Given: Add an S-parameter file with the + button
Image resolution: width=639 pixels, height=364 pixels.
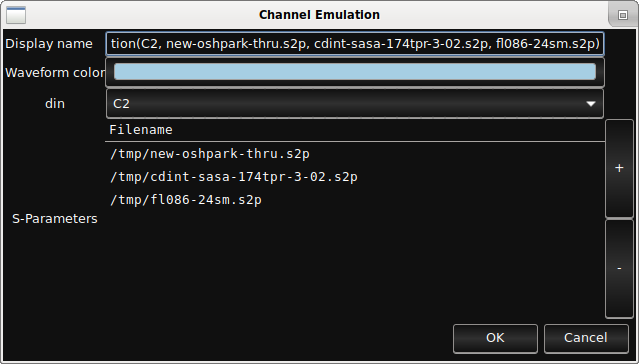Looking at the screenshot, I should pyautogui.click(x=619, y=168).
